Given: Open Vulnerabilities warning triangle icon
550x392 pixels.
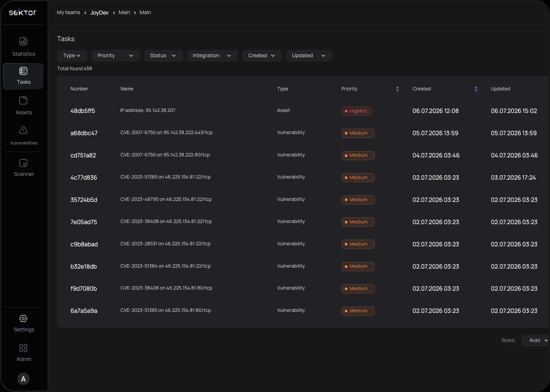Looking at the screenshot, I should [x=23, y=130].
